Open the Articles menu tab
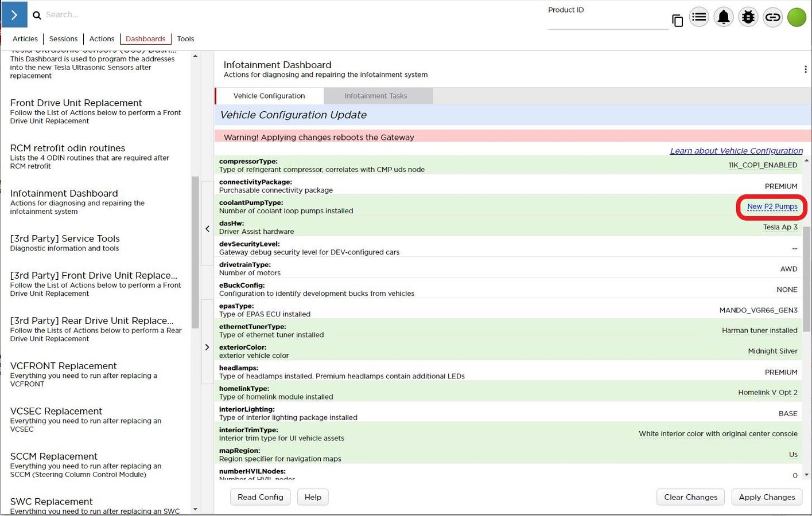This screenshot has width=812, height=516. click(x=25, y=39)
